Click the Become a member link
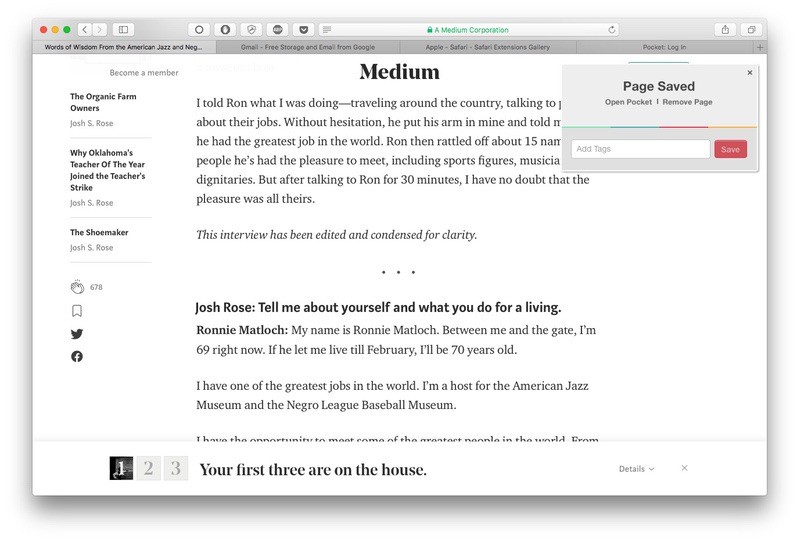800x542 pixels. pyautogui.click(x=144, y=73)
